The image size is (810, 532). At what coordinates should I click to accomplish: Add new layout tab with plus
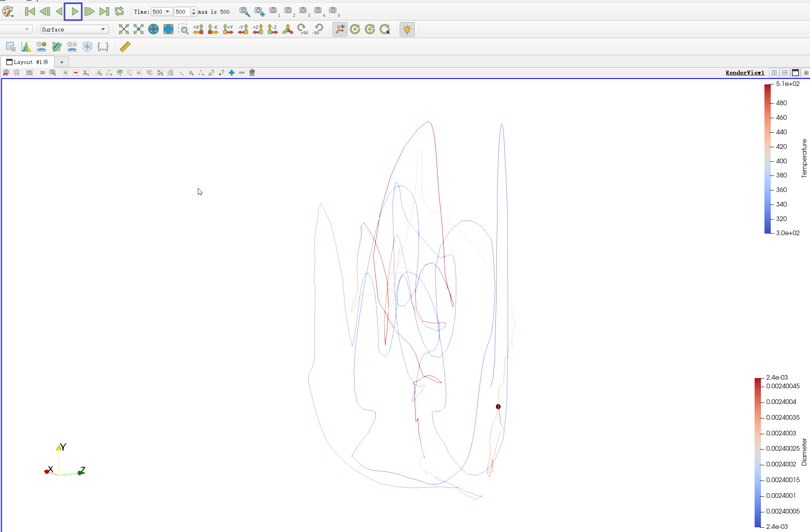pos(62,62)
